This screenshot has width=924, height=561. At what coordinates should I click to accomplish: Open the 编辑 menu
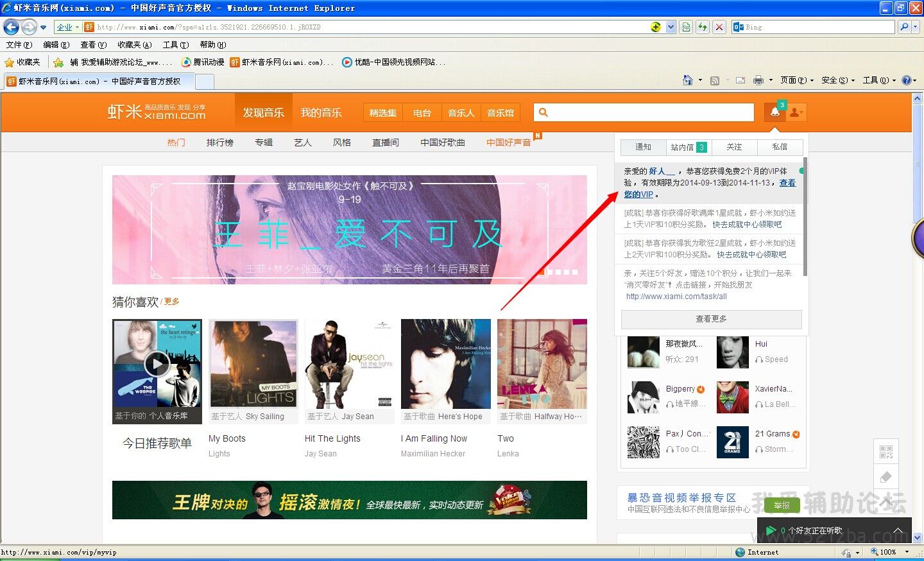coord(56,45)
